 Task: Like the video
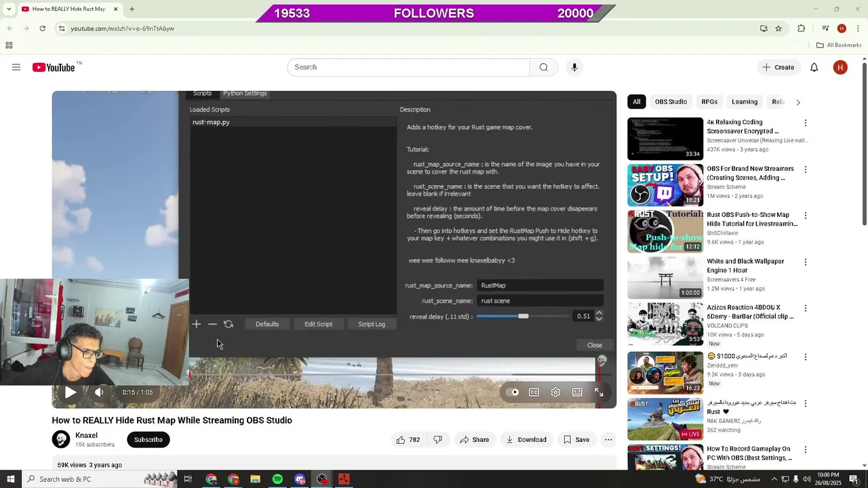[408, 440]
